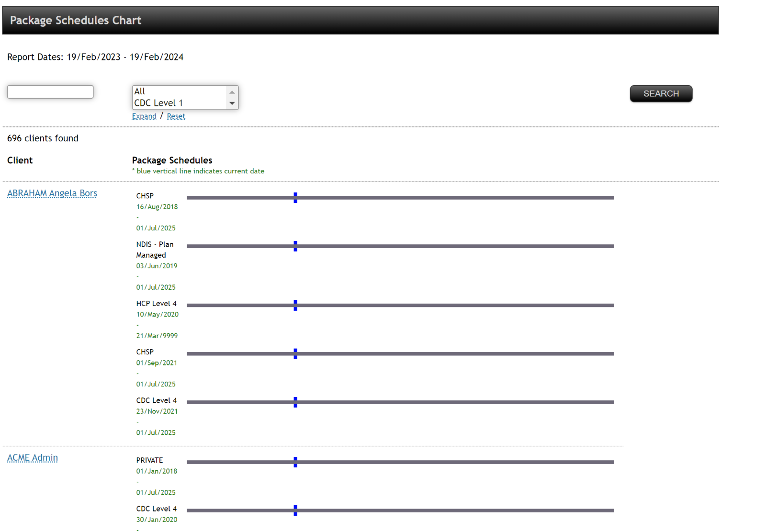
Task: Click the SEARCH button
Action: (661, 93)
